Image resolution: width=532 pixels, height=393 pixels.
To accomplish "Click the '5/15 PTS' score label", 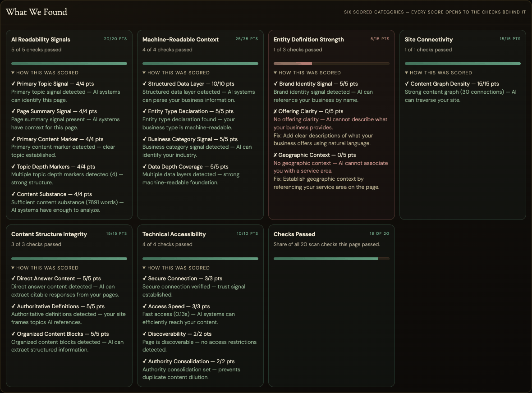I will coord(380,39).
